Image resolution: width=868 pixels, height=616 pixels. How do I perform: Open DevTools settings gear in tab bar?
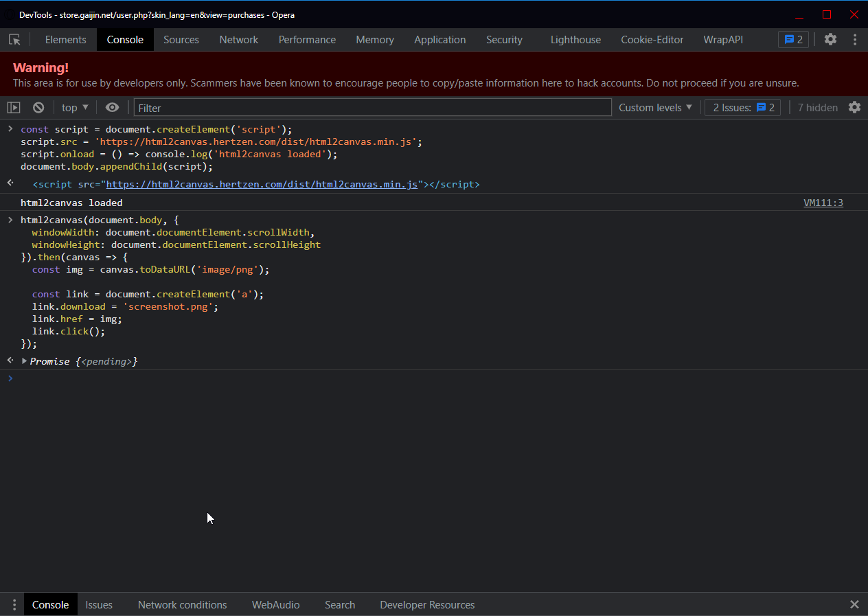pyautogui.click(x=830, y=39)
